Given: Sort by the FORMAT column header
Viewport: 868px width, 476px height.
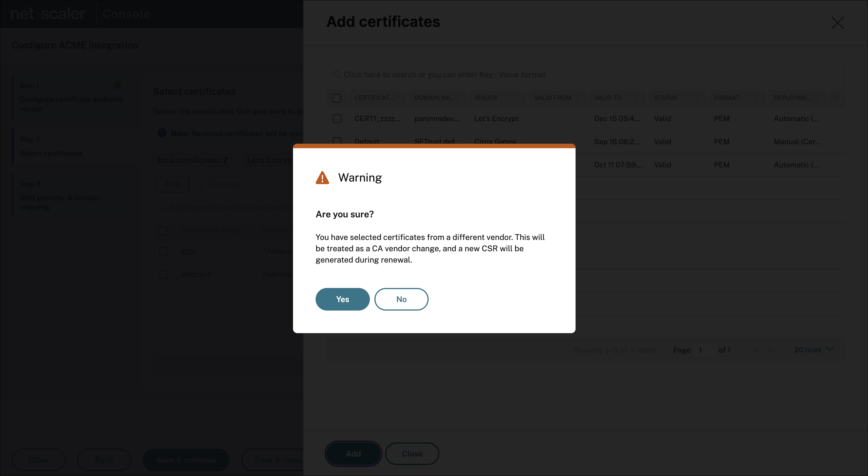Looking at the screenshot, I should tap(726, 98).
